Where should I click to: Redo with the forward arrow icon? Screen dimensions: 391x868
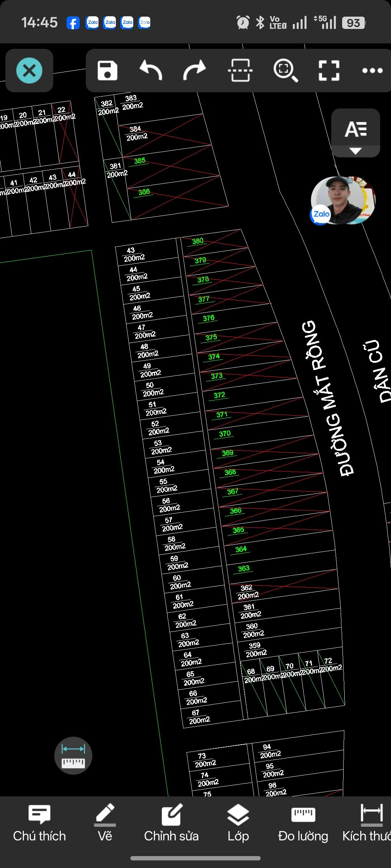tap(194, 71)
